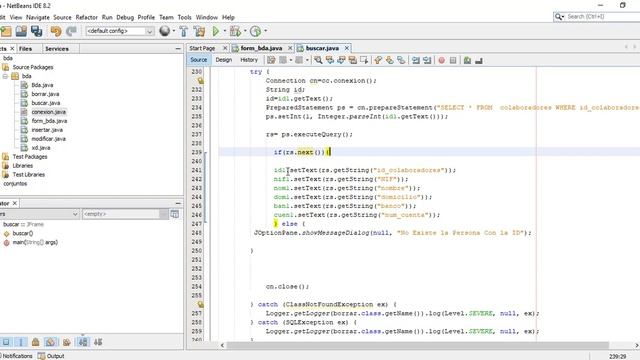Open the default config combo box
640x360 pixels.
120,31
